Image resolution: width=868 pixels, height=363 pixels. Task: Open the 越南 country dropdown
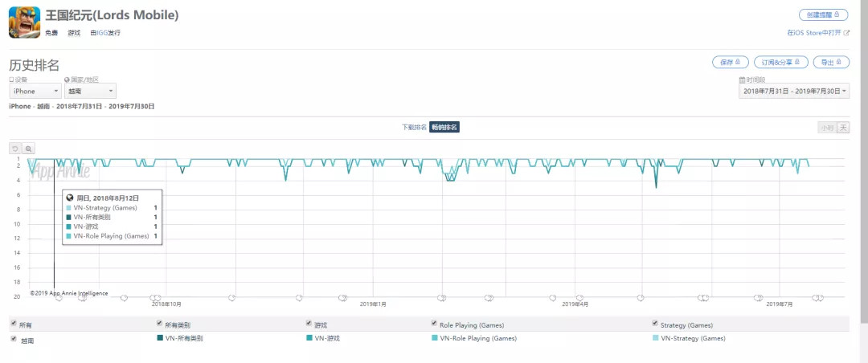(x=90, y=92)
